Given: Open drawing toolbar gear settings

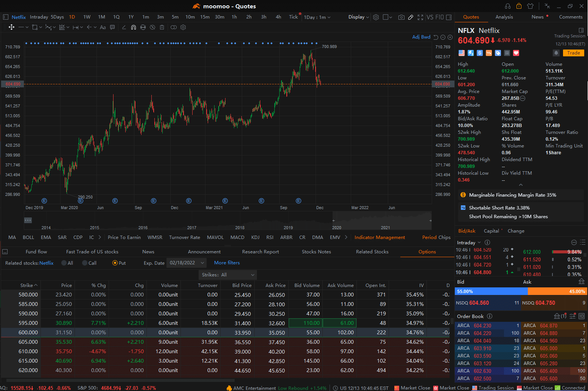Looking at the screenshot, I should [x=184, y=27].
